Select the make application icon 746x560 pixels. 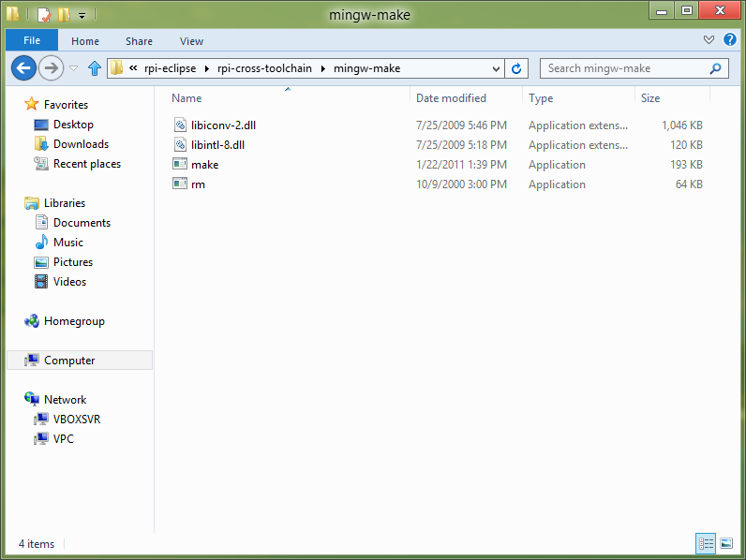(x=180, y=164)
